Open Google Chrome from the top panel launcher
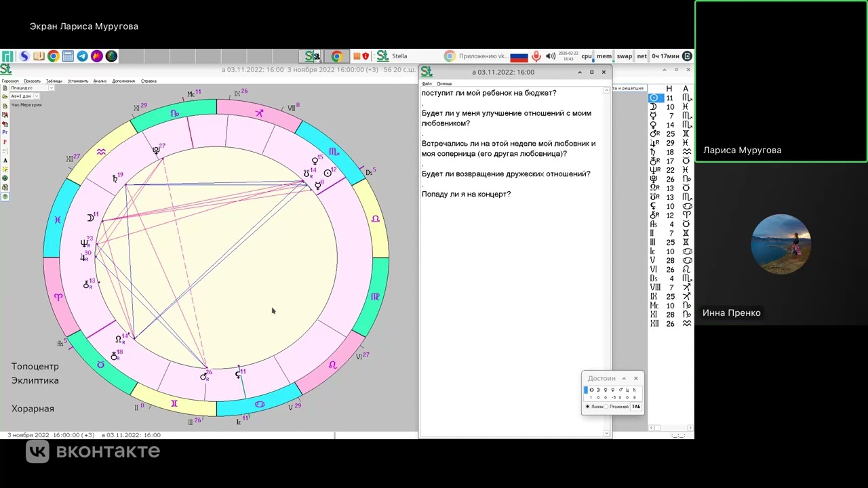Viewport: 868px width, 488px height. [x=53, y=56]
